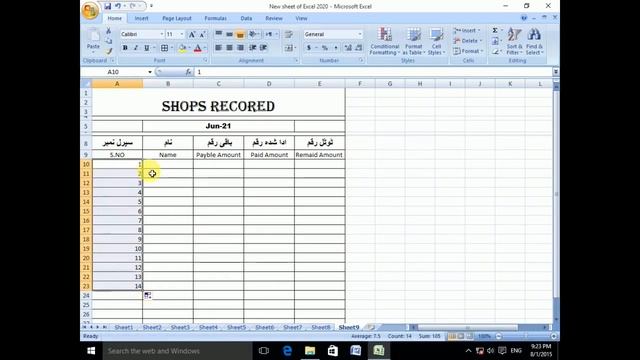Open the Cell Styles gallery

tap(436, 41)
